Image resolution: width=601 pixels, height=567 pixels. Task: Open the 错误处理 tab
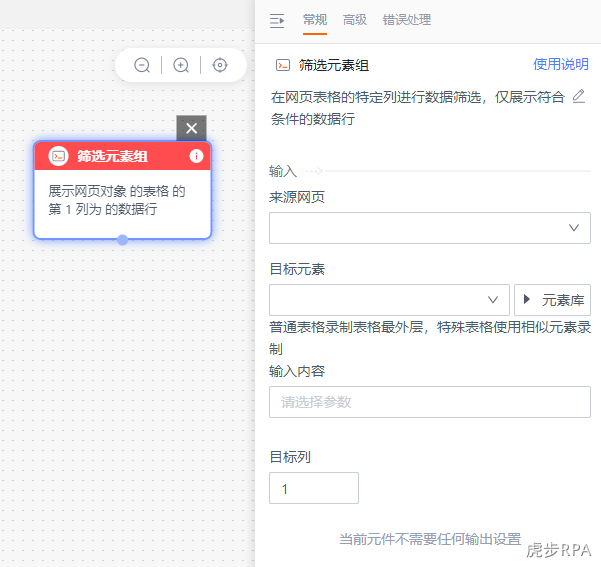pos(407,20)
